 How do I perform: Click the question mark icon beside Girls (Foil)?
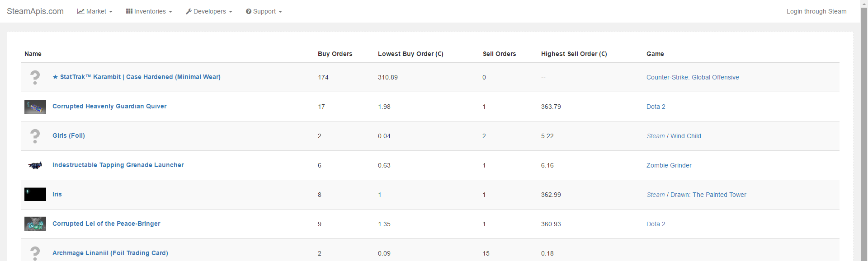(35, 136)
